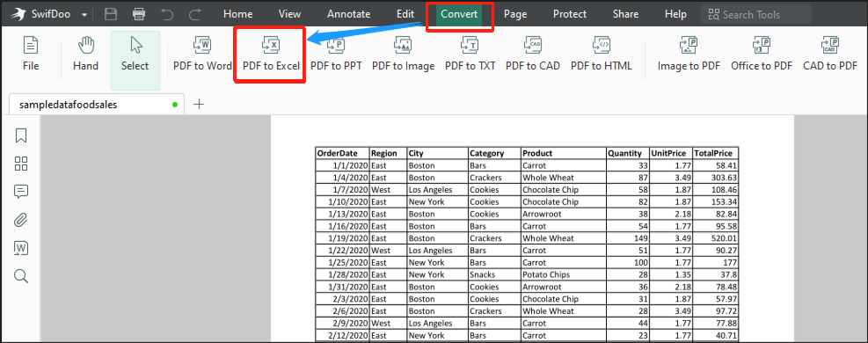Choose PDF to Image conversion
Image resolution: width=868 pixels, height=343 pixels.
point(403,54)
